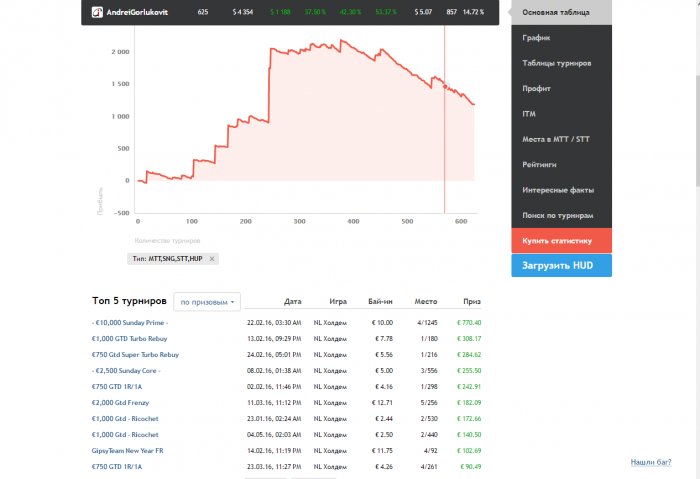Click the poker room icon beside AndreiGorlukovit
Image resolution: width=700 pixels, height=479 pixels.
(x=96, y=13)
